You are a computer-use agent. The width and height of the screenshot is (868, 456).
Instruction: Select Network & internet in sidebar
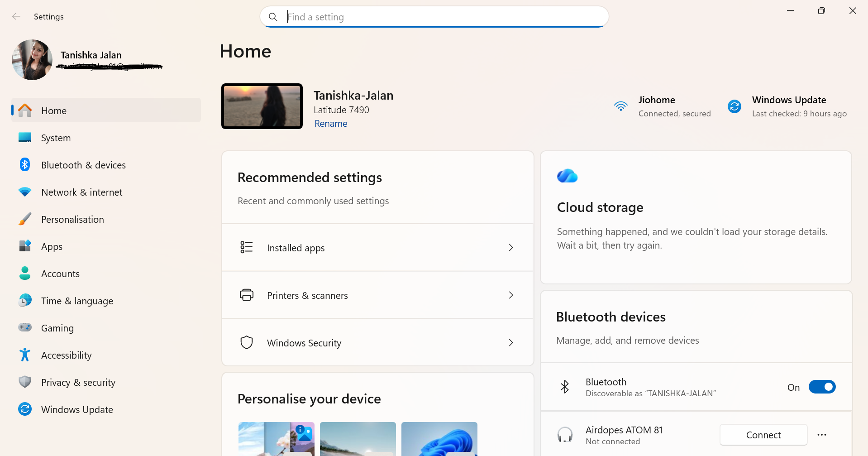click(x=106, y=192)
